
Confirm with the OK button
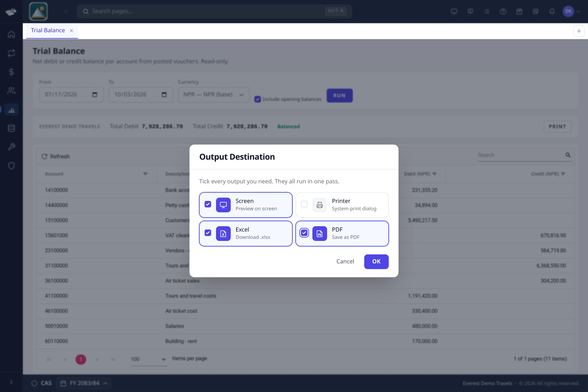point(376,262)
